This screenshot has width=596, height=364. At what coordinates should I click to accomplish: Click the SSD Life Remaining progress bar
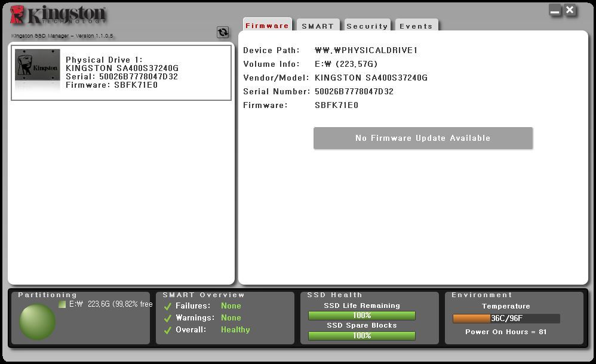click(361, 315)
